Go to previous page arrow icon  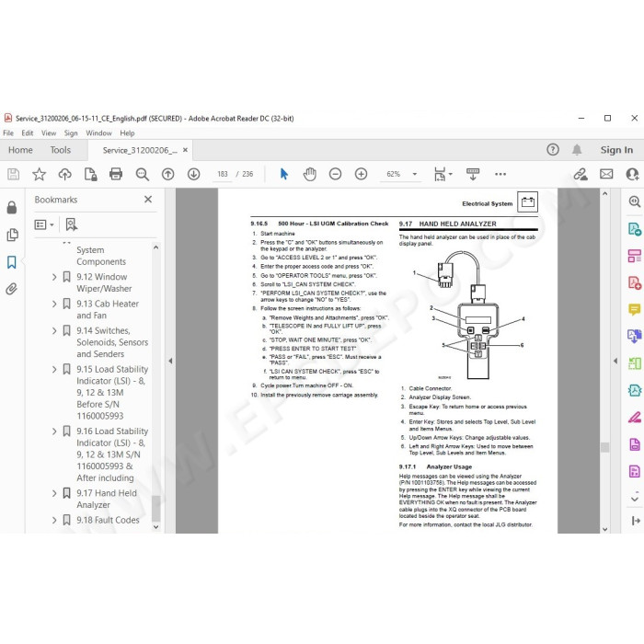click(x=168, y=174)
